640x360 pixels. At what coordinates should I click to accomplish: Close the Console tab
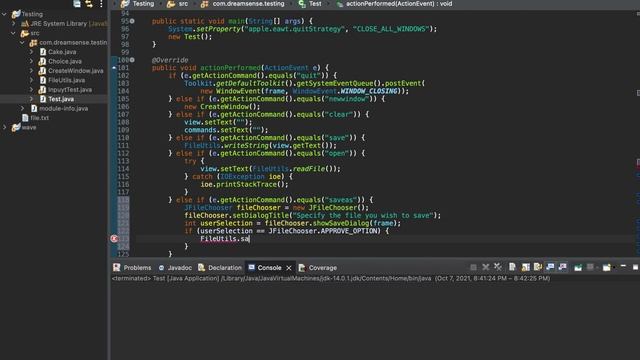point(289,268)
